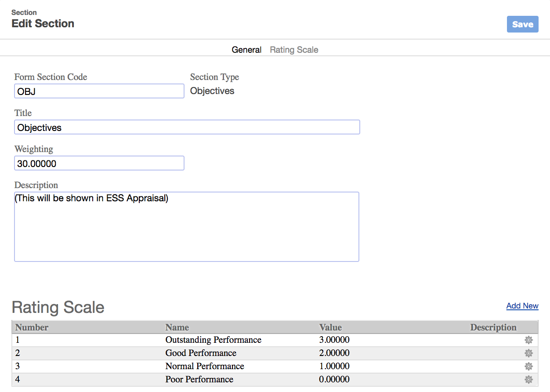
Task: Click the Good Performance value 2.00000
Action: [x=334, y=353]
